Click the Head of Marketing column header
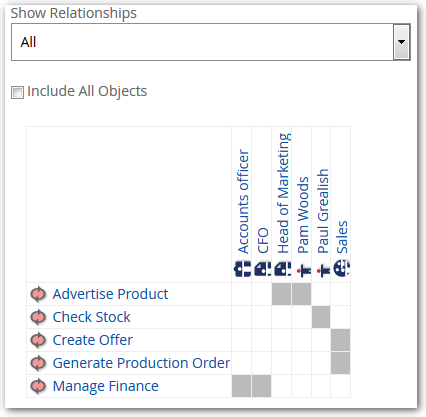 (283, 193)
